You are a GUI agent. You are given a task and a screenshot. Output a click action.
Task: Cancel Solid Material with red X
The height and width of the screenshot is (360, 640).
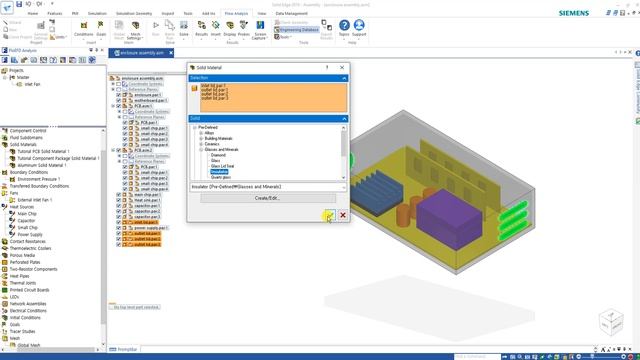pos(343,215)
